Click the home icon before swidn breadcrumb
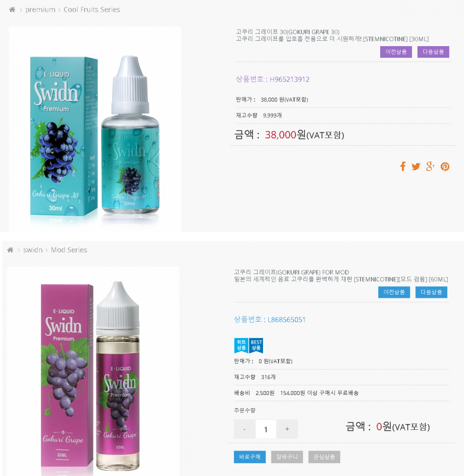Viewport: 464px width, 476px height. [x=10, y=250]
